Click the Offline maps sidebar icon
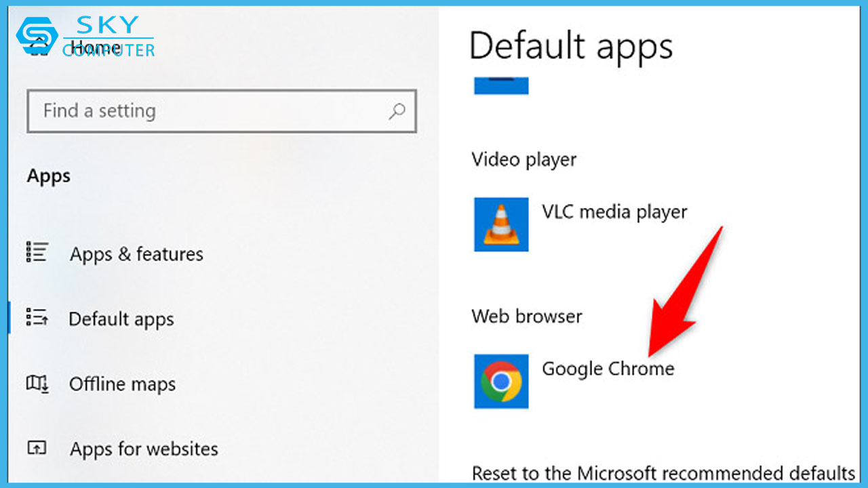 37,384
